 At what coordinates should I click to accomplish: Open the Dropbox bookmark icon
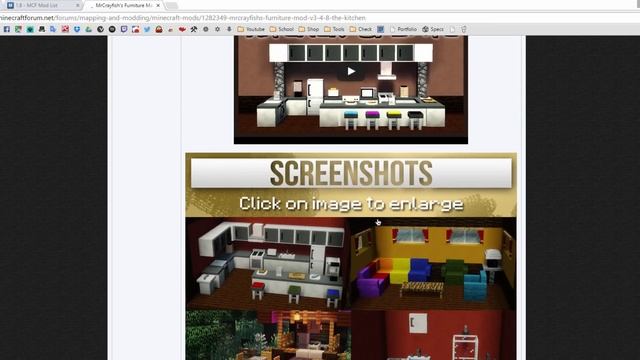[x=77, y=29]
